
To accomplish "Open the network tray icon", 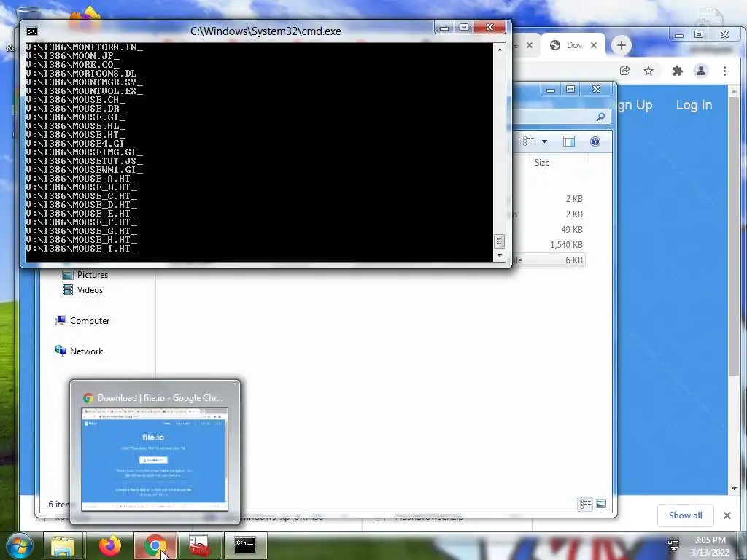I will 673,545.
